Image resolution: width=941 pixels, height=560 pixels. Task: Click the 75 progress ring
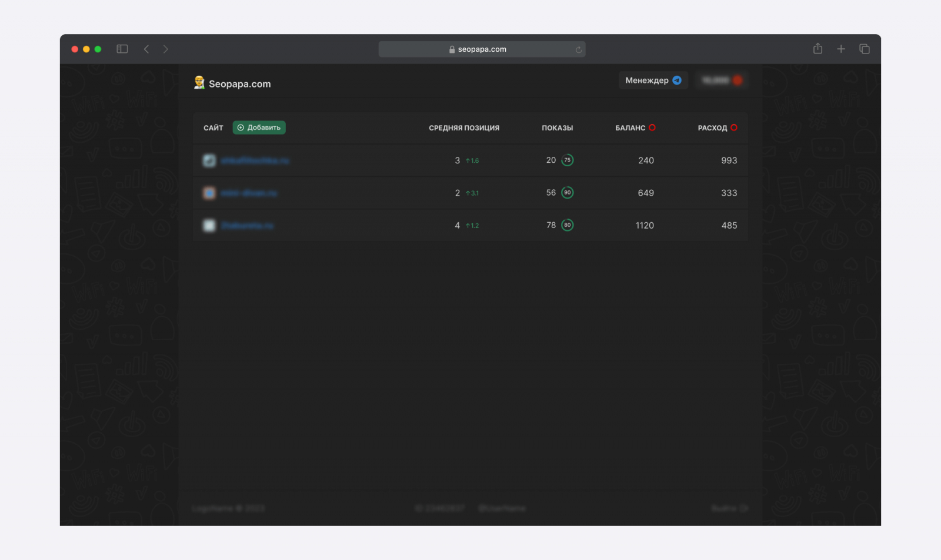click(x=568, y=160)
